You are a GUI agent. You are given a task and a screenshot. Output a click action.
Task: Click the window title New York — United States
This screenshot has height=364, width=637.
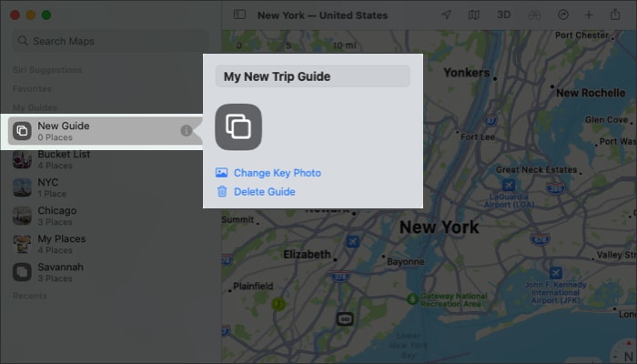[322, 15]
